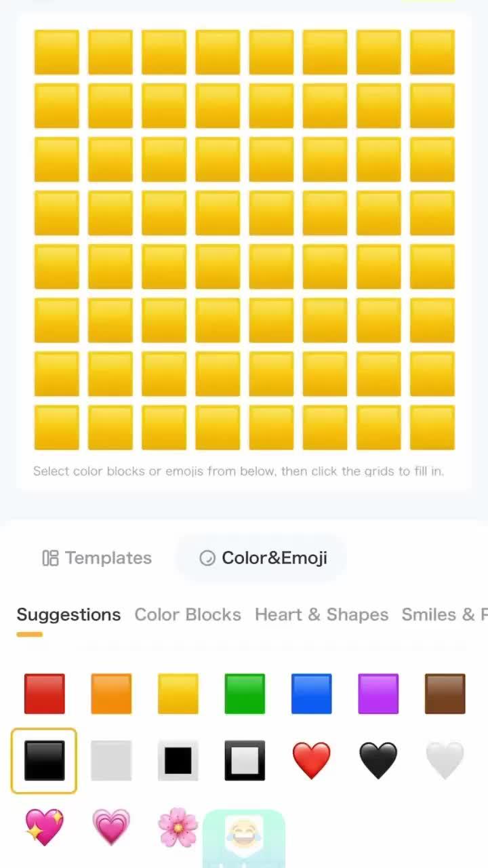
Task: Open the Heart & Shapes category
Action: tap(321, 614)
